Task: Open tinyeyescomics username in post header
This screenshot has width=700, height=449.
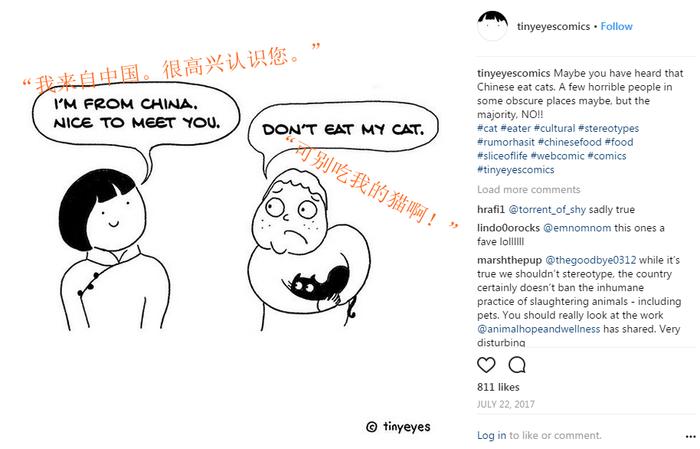Action: pyautogui.click(x=553, y=26)
